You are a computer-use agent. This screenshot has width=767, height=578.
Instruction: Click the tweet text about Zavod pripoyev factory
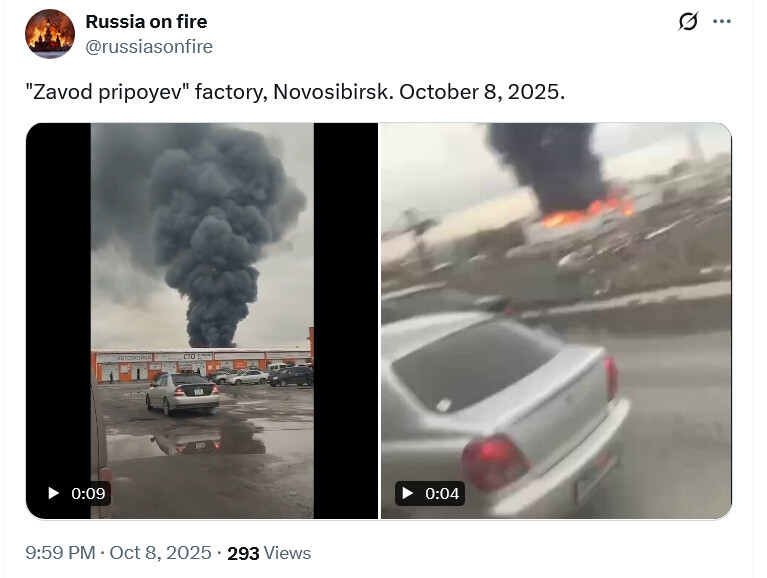(x=295, y=92)
